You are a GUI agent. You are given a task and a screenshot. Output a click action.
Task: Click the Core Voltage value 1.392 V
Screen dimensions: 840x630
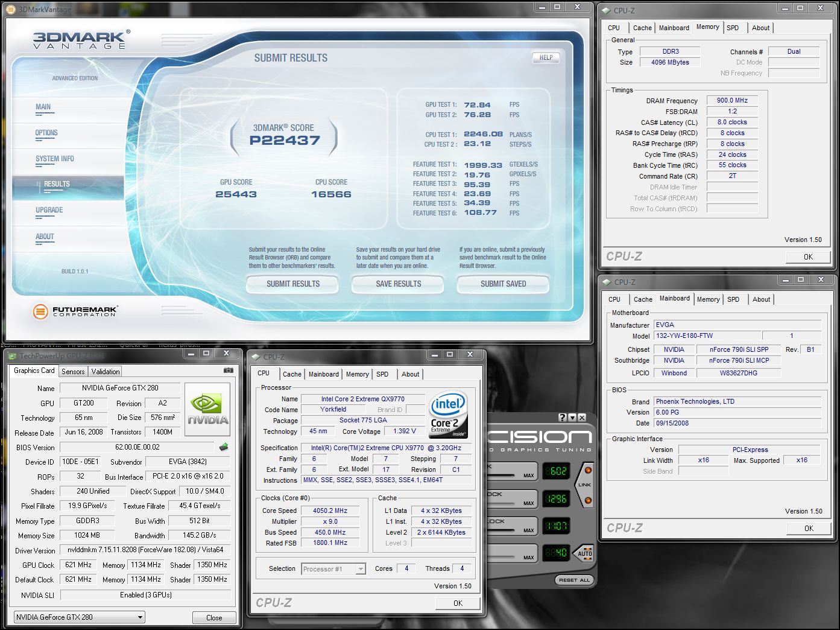pos(405,431)
